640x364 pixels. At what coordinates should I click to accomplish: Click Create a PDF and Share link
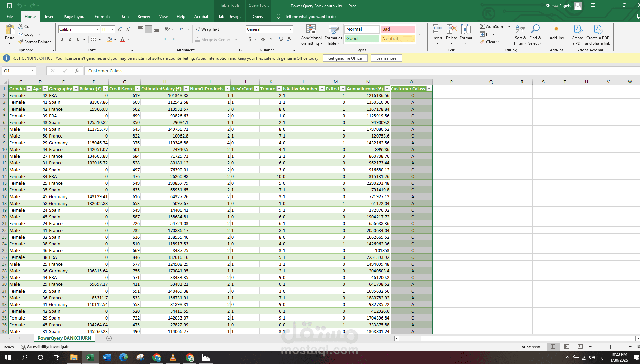[x=597, y=35]
